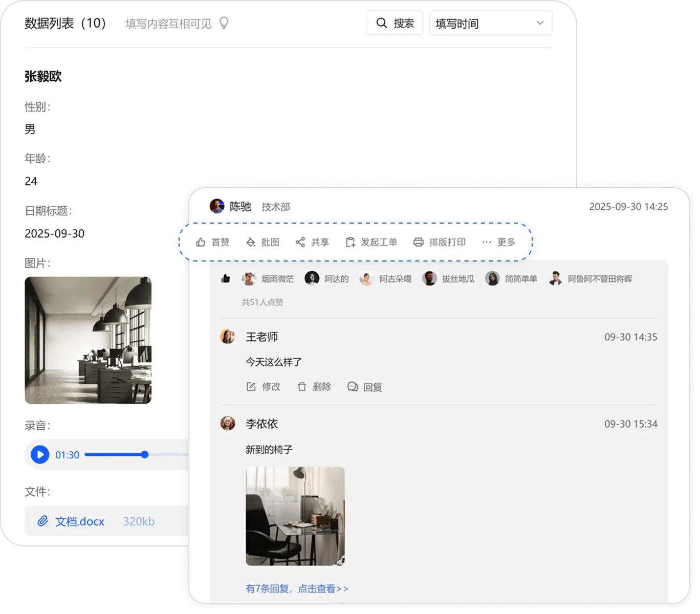Click 王老师's comment avatar
This screenshot has width=700, height=614.
pyautogui.click(x=228, y=337)
